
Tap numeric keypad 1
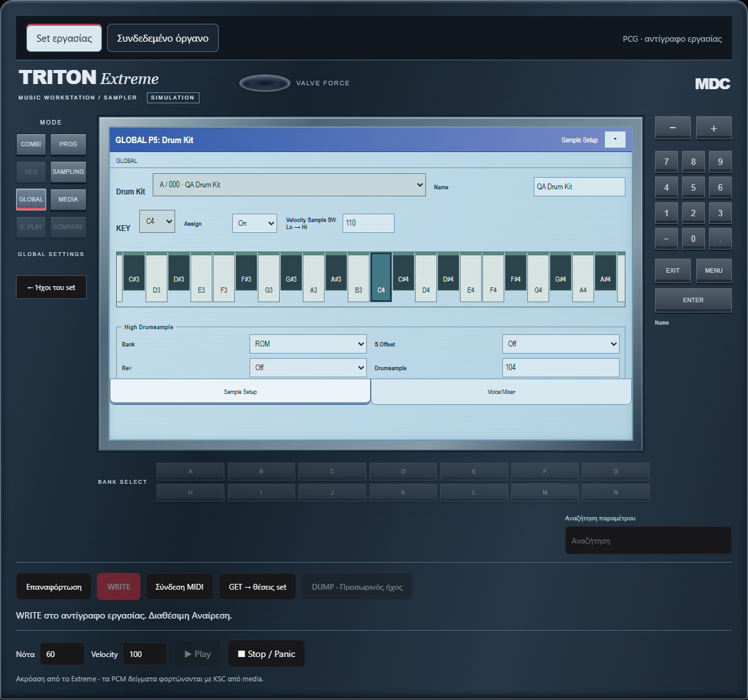pyautogui.click(x=667, y=213)
